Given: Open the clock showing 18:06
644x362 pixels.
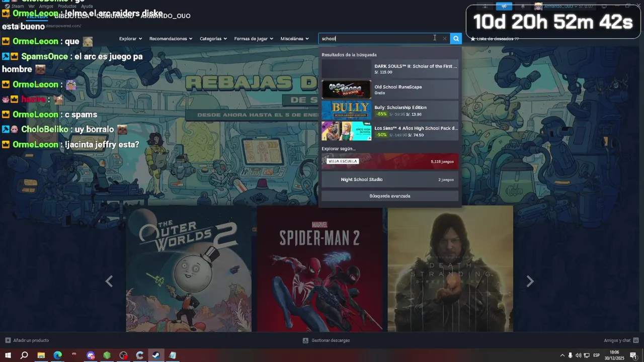Looking at the screenshot, I should (x=614, y=355).
